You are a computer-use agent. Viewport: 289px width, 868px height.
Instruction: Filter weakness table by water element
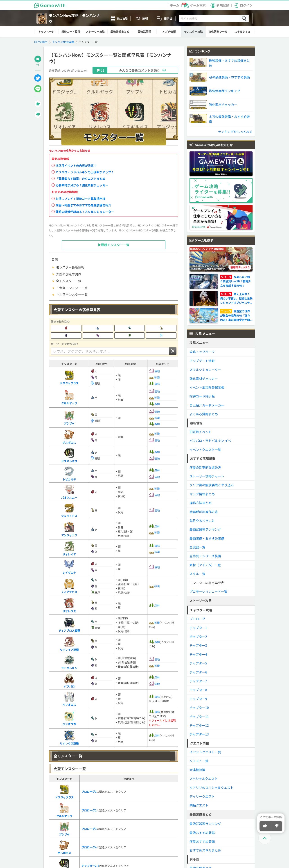[x=98, y=328]
